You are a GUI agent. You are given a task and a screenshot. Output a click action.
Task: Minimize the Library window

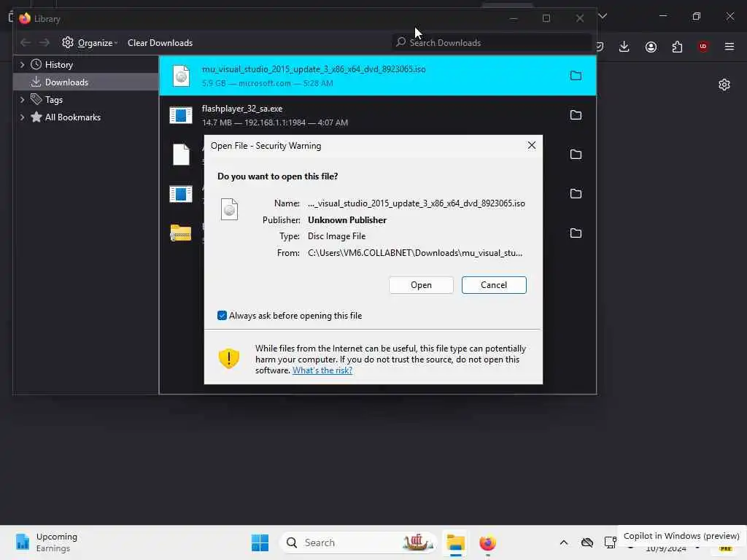[x=513, y=18]
